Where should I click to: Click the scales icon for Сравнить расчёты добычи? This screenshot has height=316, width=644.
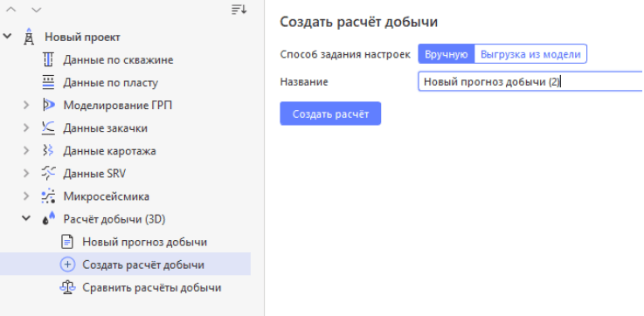(67, 287)
